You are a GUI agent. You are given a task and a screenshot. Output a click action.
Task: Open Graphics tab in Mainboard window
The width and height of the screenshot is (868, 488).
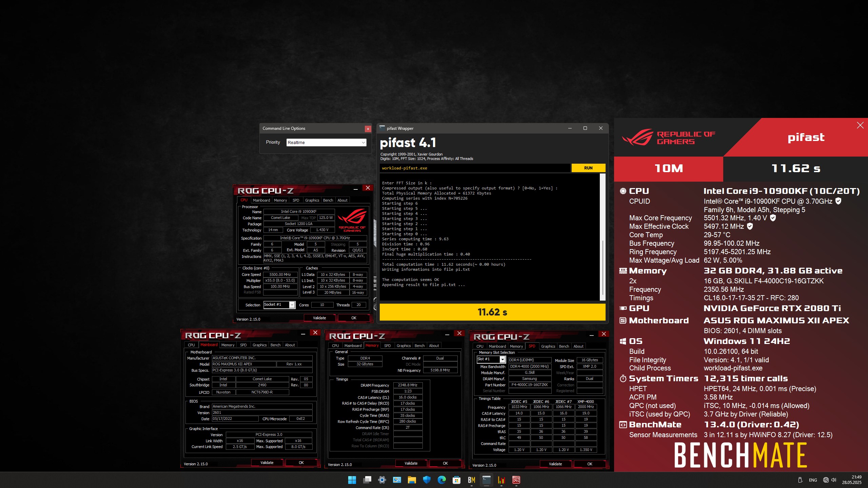[x=260, y=345]
